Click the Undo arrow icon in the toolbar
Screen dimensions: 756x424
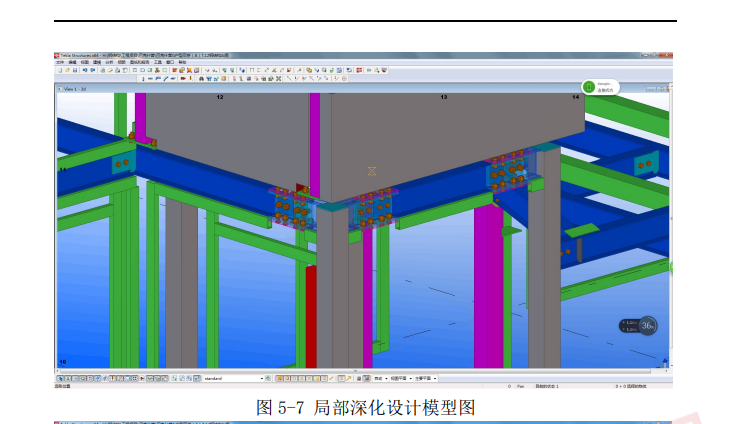tap(84, 70)
